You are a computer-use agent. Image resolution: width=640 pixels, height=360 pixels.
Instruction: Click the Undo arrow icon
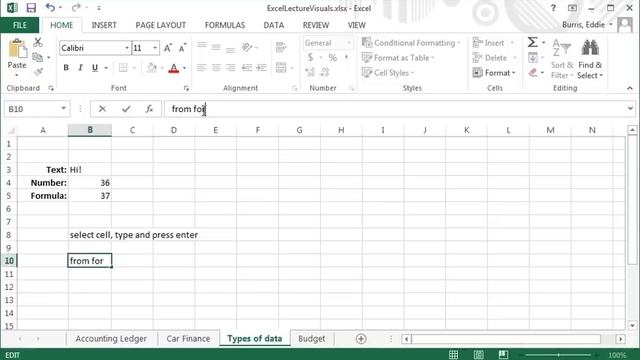click(x=50, y=7)
